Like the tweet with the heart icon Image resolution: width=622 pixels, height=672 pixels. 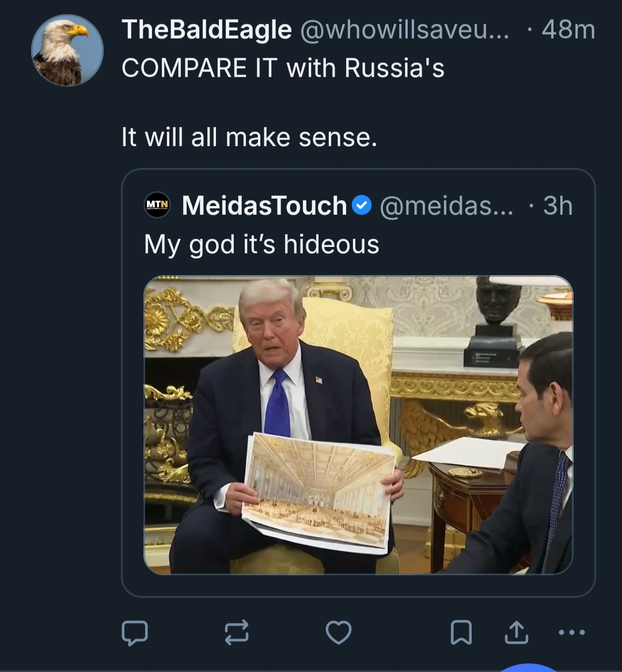tap(339, 632)
